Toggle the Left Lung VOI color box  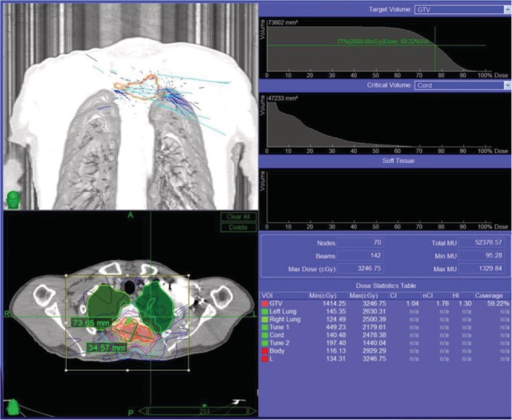(x=265, y=312)
